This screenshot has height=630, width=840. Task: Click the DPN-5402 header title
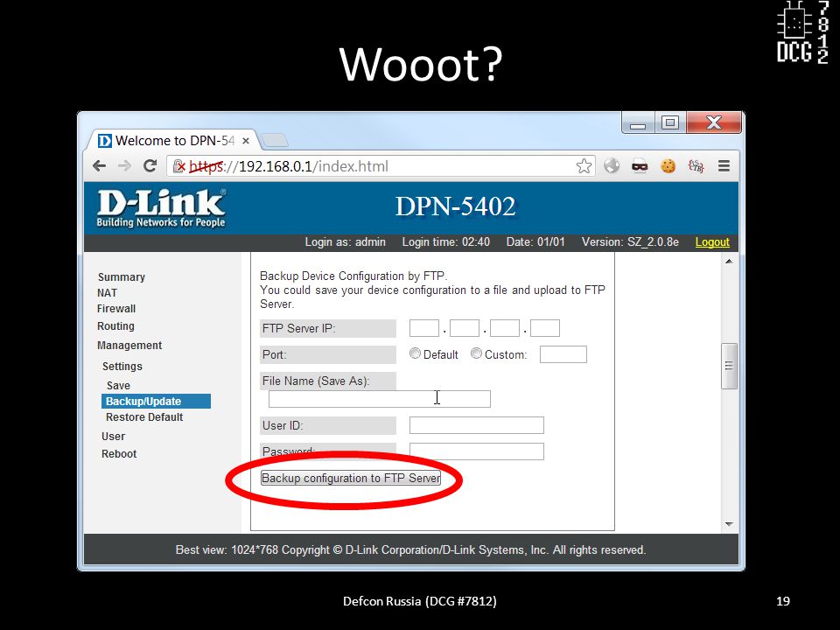pos(455,206)
